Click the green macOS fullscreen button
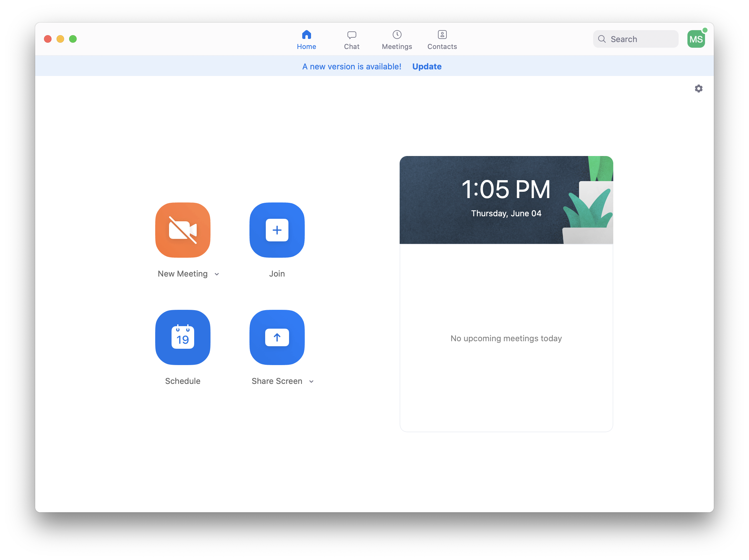This screenshot has height=560, width=749. [73, 39]
